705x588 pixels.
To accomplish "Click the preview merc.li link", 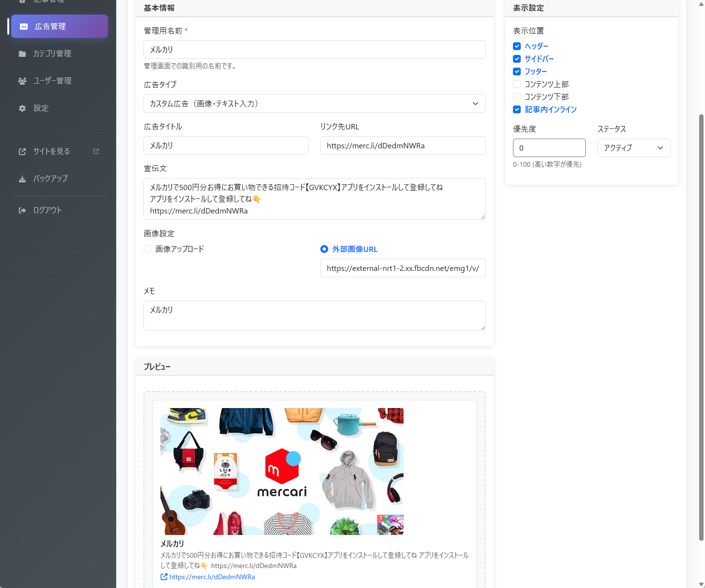I will 212,577.
